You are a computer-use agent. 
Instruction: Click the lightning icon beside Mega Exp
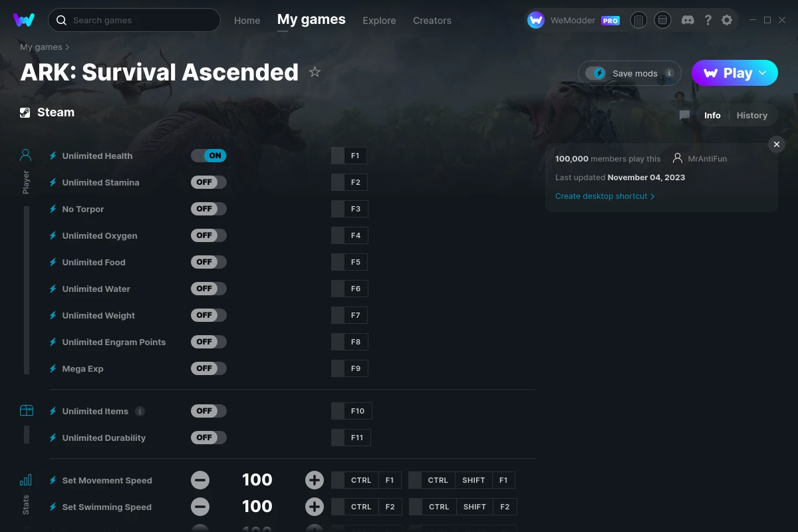point(53,368)
